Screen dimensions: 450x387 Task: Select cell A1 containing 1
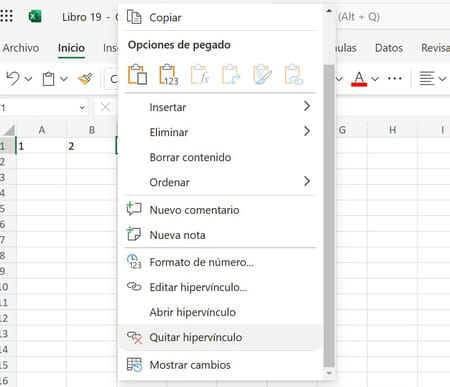click(41, 146)
